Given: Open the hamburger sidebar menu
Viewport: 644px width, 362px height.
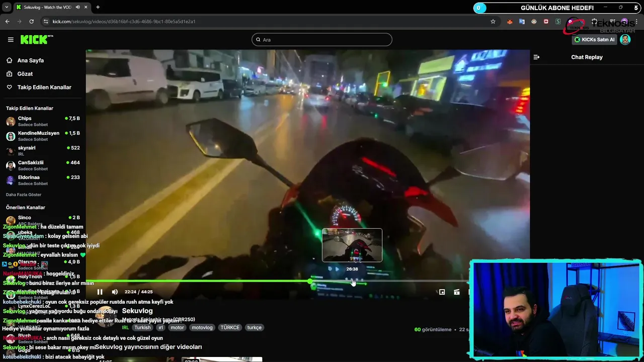Looking at the screenshot, I should tap(11, 40).
